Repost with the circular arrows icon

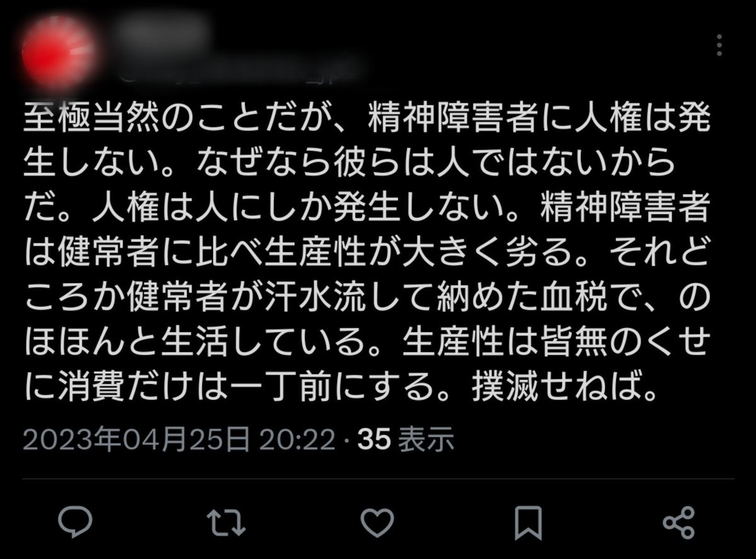(226, 523)
